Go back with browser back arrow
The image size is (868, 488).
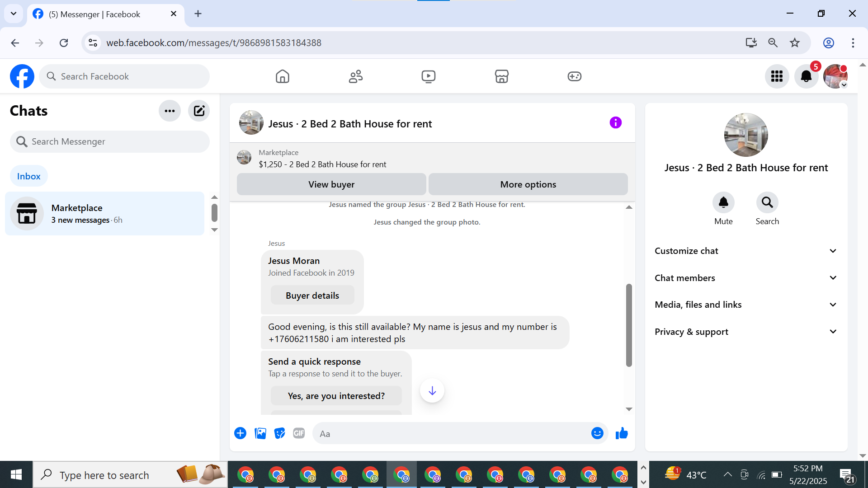coord(15,43)
